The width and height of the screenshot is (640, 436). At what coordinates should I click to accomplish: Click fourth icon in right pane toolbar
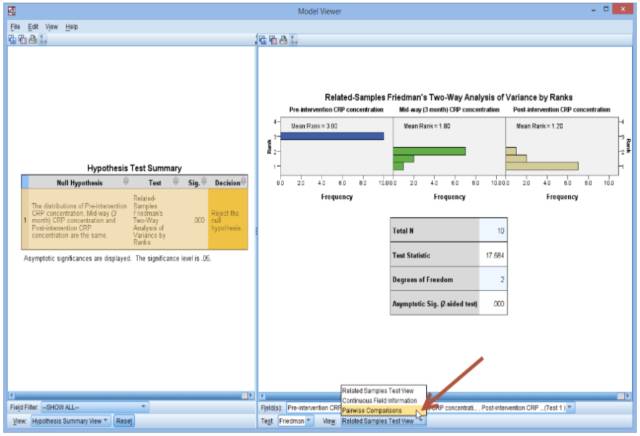[x=293, y=40]
